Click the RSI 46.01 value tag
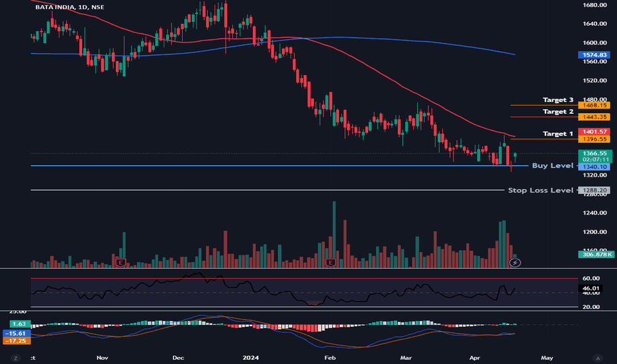The height and width of the screenshot is (364, 617). pos(591,289)
